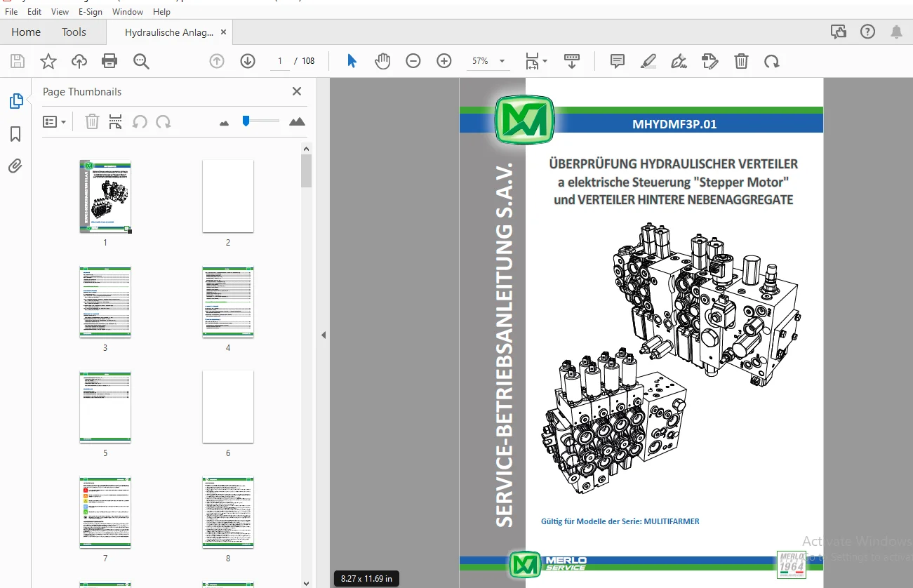Select page 7 thumbnail
The image size is (913, 588).
tap(105, 512)
